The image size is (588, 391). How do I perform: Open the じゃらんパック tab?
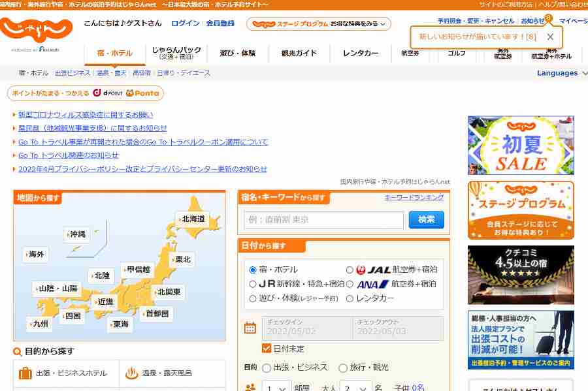pyautogui.click(x=176, y=53)
